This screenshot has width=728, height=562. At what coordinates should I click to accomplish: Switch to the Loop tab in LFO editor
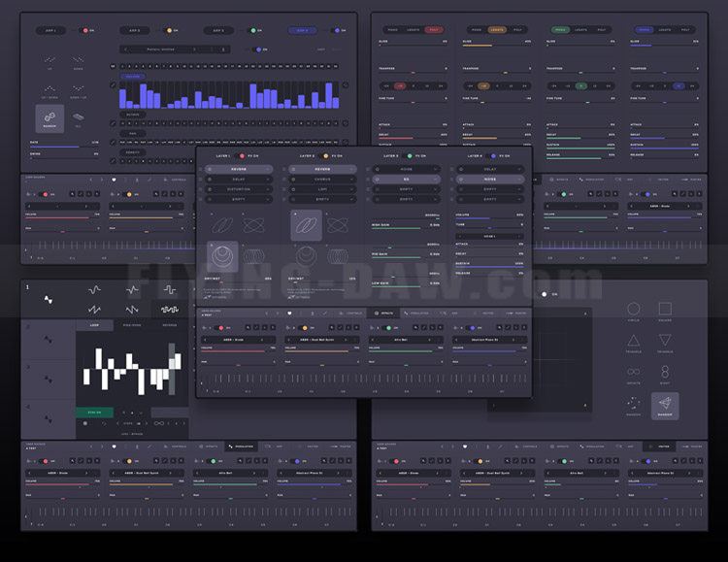(x=94, y=325)
